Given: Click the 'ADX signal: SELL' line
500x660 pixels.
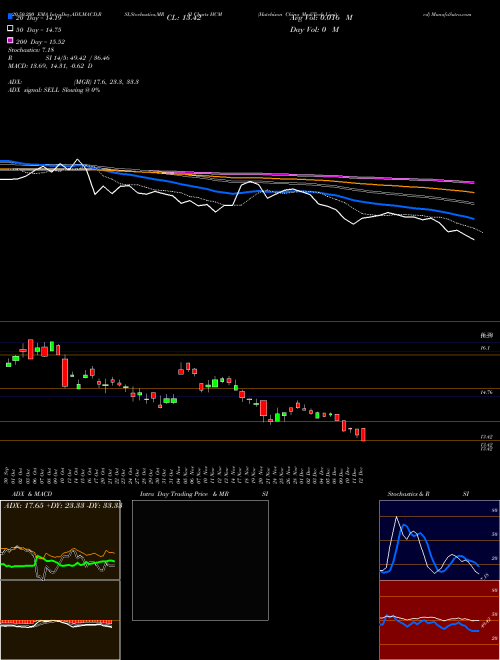Looking at the screenshot, I should (x=54, y=90).
